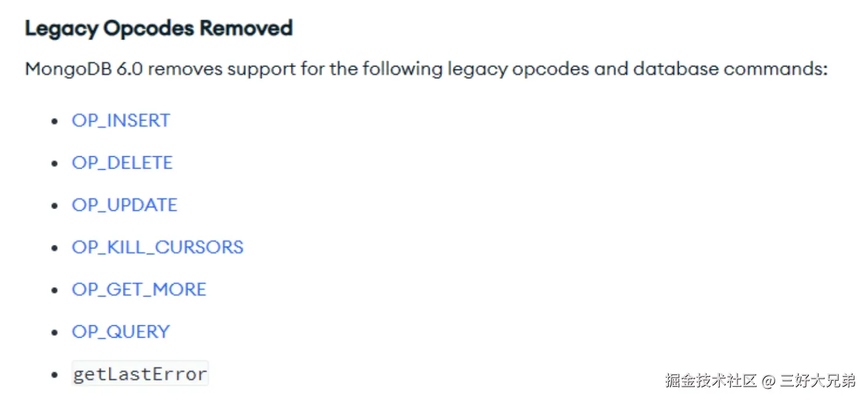Viewport: 868px width, 401px height.
Task: Click the words "MongoDB 6.0" in the paragraph
Action: coord(83,68)
